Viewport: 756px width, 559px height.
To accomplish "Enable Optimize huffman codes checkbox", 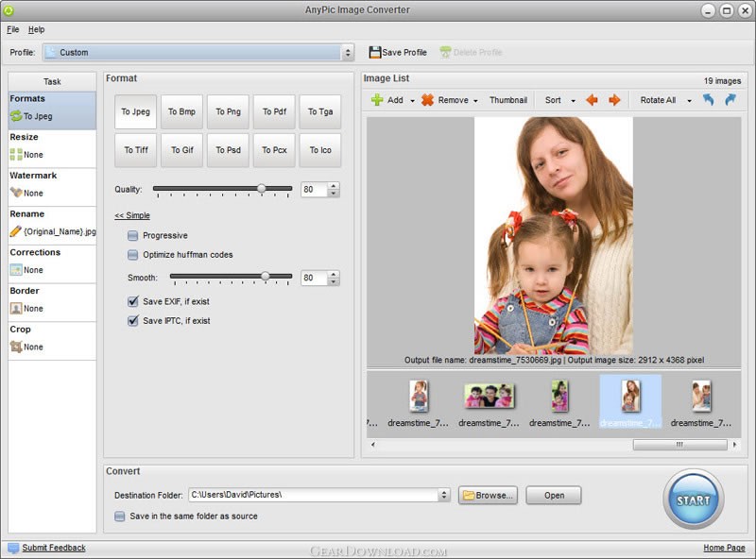I will [132, 254].
